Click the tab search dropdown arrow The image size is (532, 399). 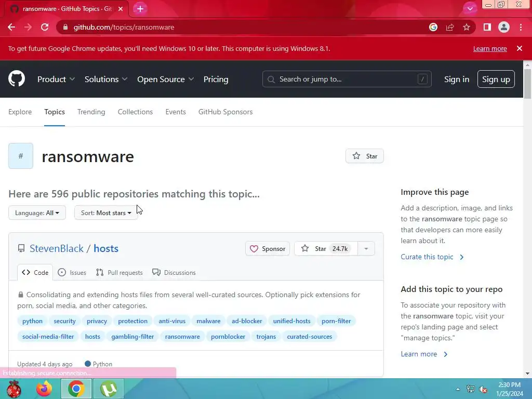coord(470,9)
